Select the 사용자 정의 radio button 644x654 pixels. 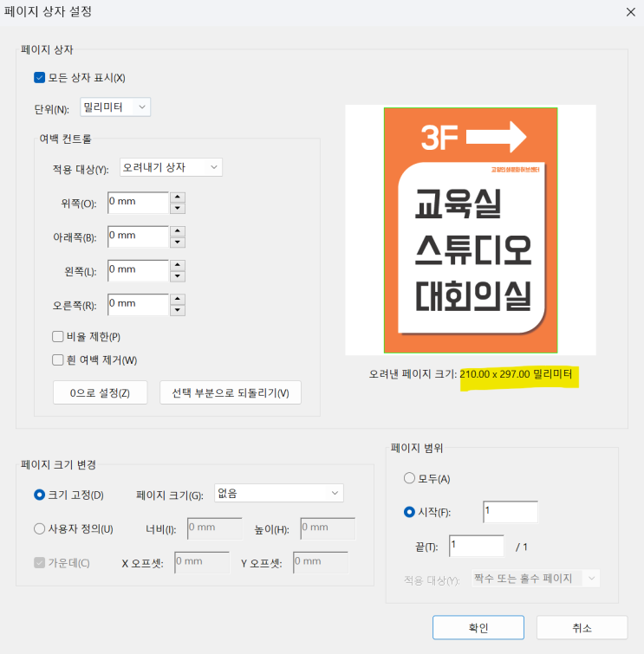click(39, 528)
